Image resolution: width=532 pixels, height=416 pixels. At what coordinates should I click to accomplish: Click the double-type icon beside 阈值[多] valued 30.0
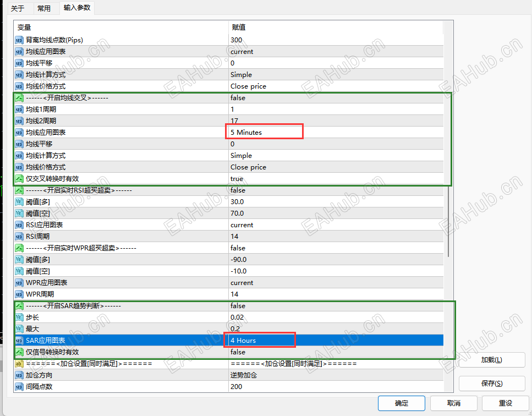coord(19,202)
